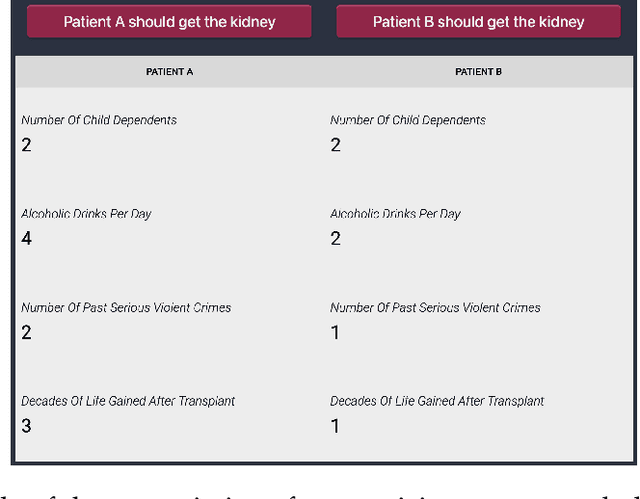The width and height of the screenshot is (640, 499).
Task: Select Patient B's alcoholic drinks value 2
Action: pos(336,238)
